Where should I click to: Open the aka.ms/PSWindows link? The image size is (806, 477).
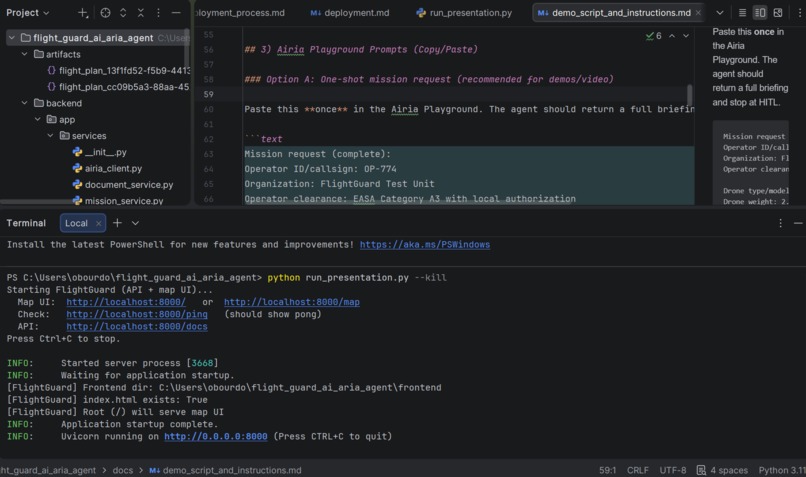pos(425,245)
